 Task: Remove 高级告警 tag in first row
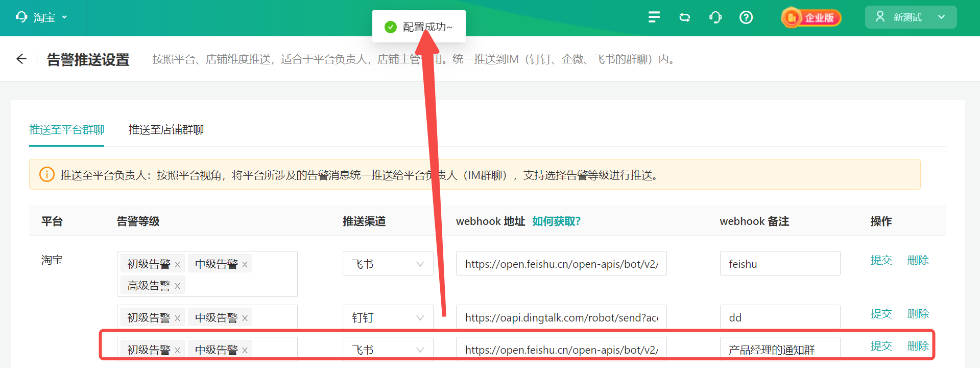click(177, 286)
